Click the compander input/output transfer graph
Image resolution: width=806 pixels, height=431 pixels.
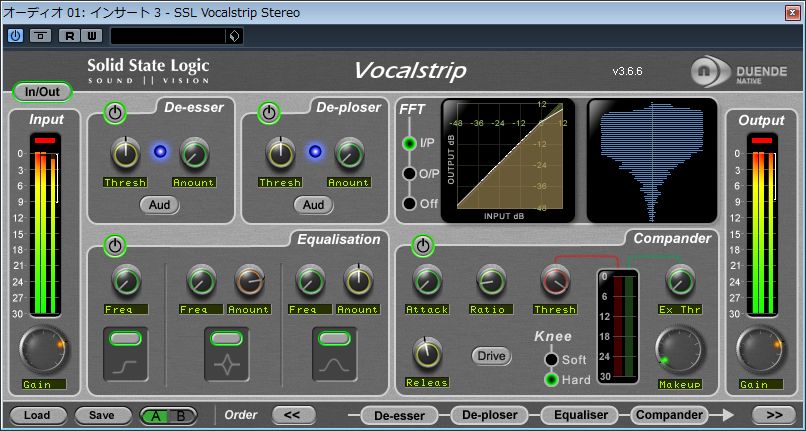[x=508, y=160]
